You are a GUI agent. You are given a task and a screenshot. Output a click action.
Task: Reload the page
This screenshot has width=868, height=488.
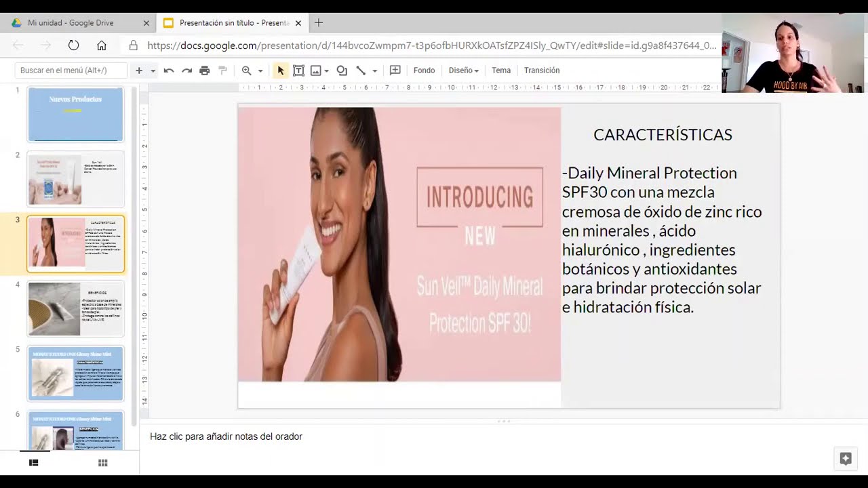point(73,45)
